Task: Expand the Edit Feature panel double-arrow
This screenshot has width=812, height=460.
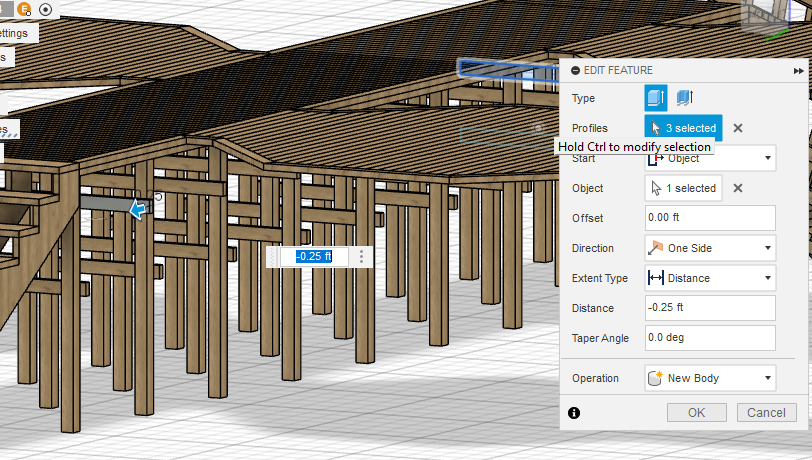Action: pos(799,71)
